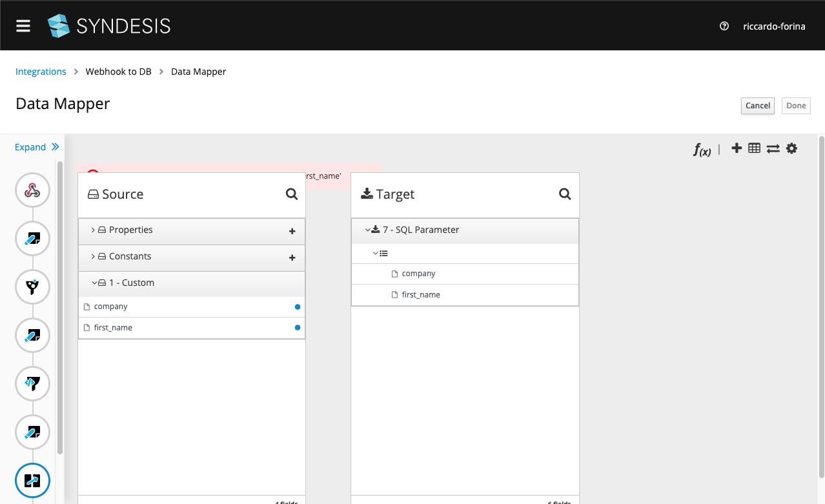Search the Source fields
Viewport: 825px width, 504px height.
click(292, 194)
